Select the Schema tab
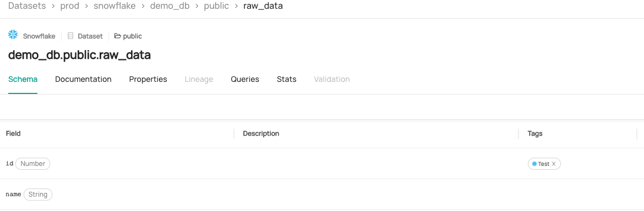644x211 pixels. [x=23, y=80]
